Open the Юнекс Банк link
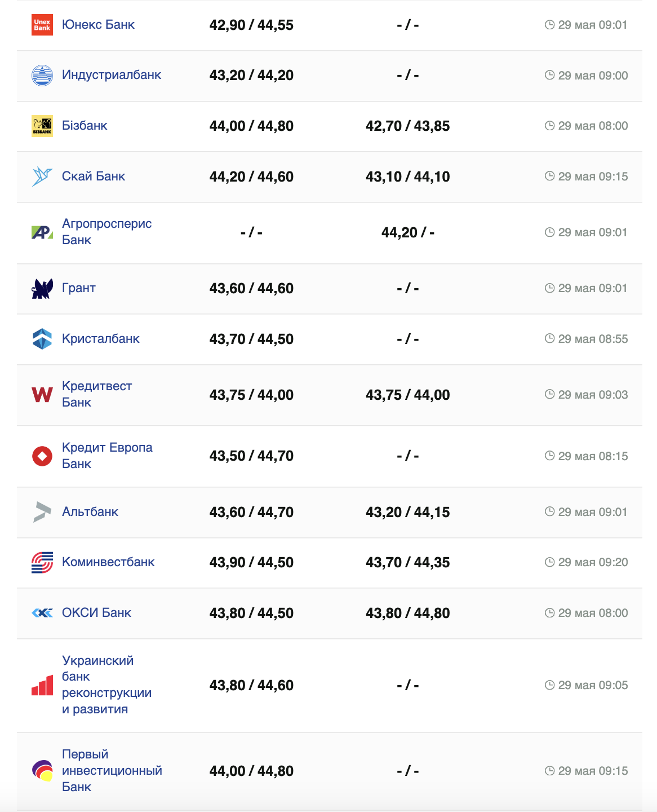 click(x=98, y=25)
